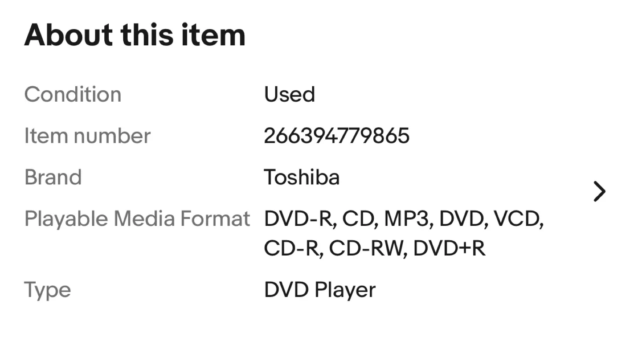Click the Brand label
This screenshot has width=634, height=364.
click(53, 177)
